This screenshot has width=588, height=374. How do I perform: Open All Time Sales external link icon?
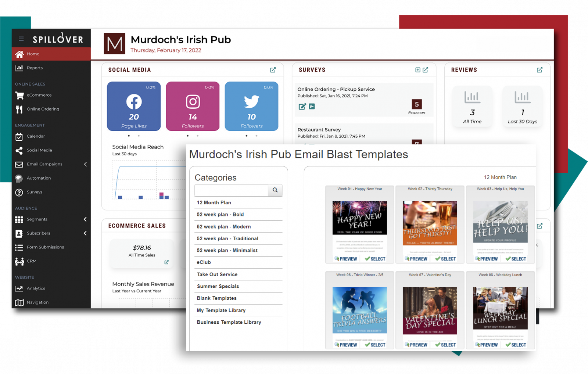(166, 262)
